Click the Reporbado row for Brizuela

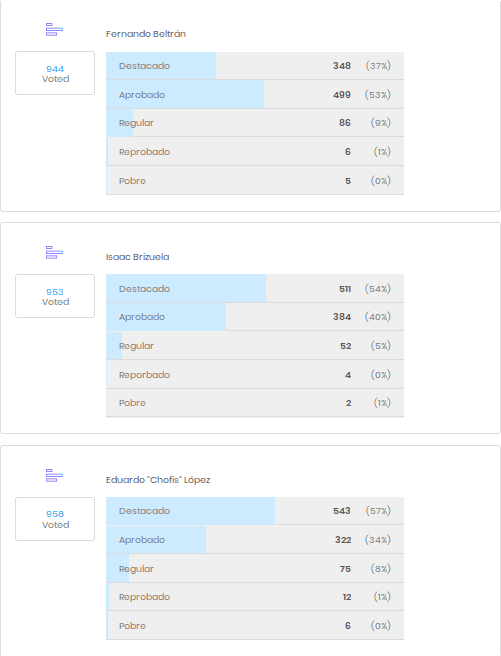[x=255, y=374]
